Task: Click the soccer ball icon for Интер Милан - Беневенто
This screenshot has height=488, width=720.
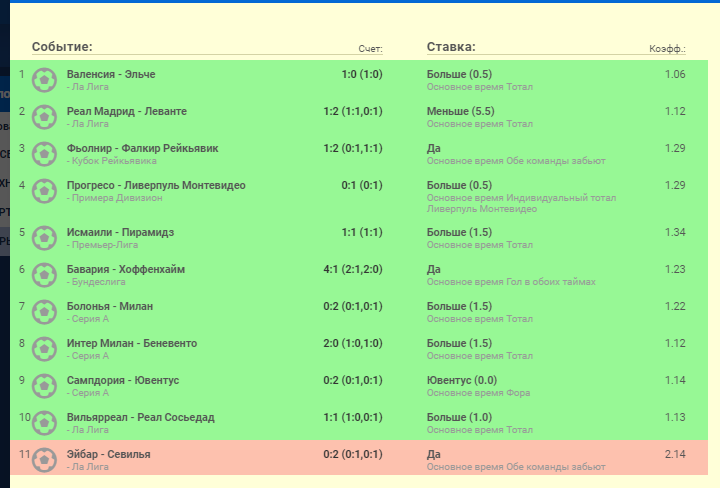Action: click(44, 349)
